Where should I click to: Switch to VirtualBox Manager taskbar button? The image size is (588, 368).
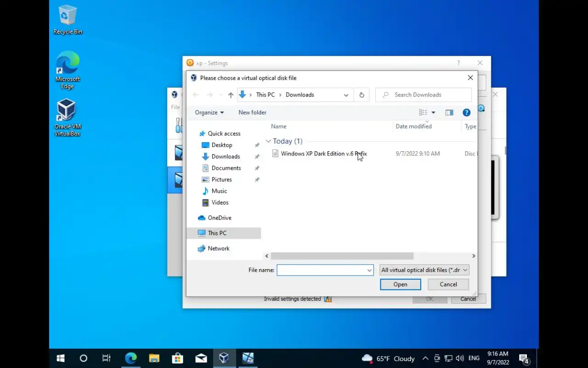(x=224, y=358)
